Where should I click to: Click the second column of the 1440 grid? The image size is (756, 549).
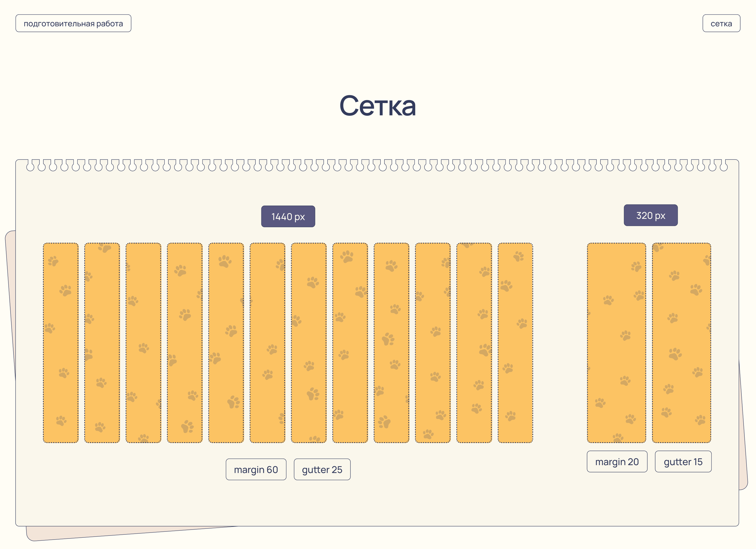tap(102, 342)
